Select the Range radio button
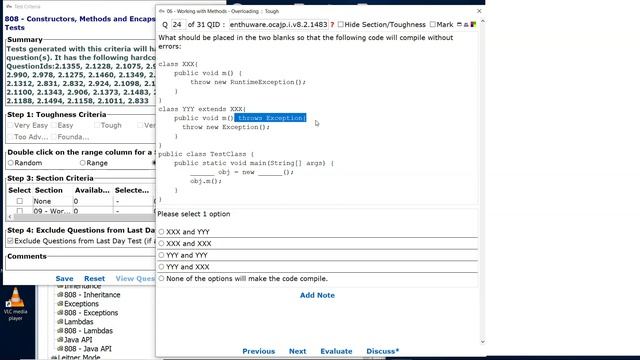 (82, 163)
